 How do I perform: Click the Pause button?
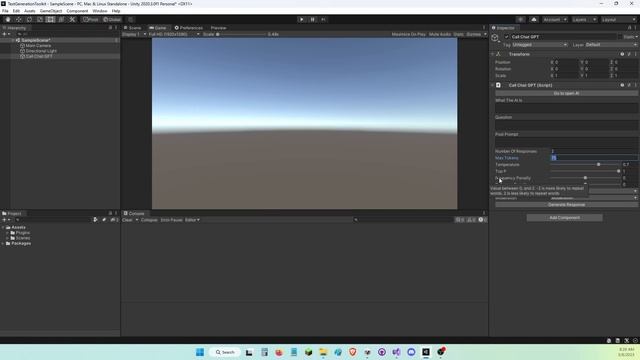(x=313, y=20)
